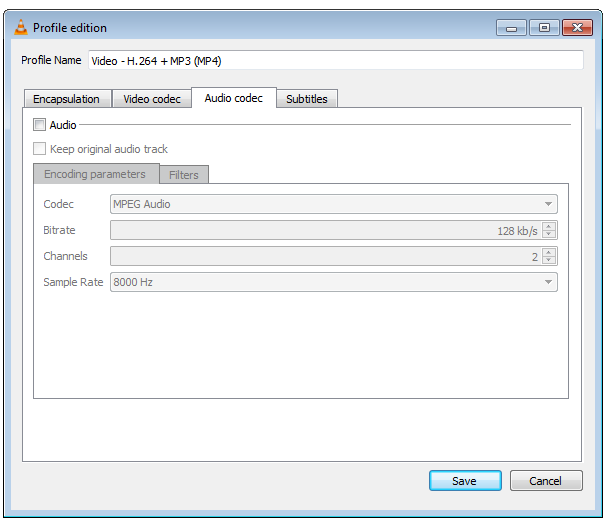Expand the Sample Rate dropdown at 8000 Hz

click(x=333, y=282)
